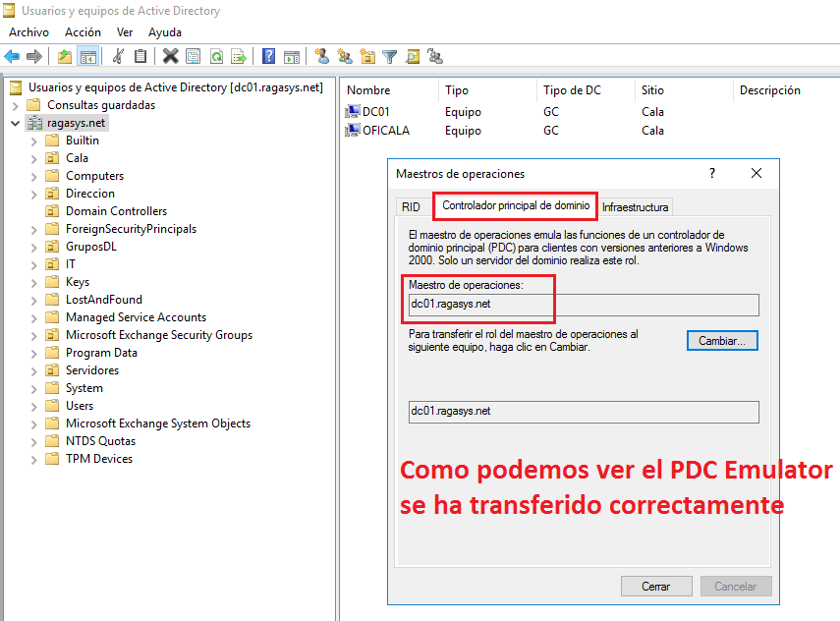This screenshot has height=621, width=840.
Task: Select Controlador principal de dominio tab
Action: pyautogui.click(x=516, y=205)
